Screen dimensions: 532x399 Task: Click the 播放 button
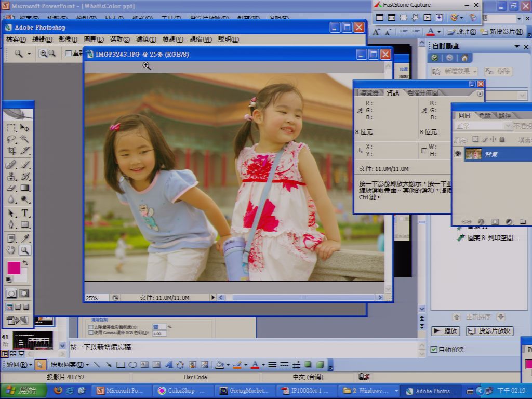coord(446,331)
